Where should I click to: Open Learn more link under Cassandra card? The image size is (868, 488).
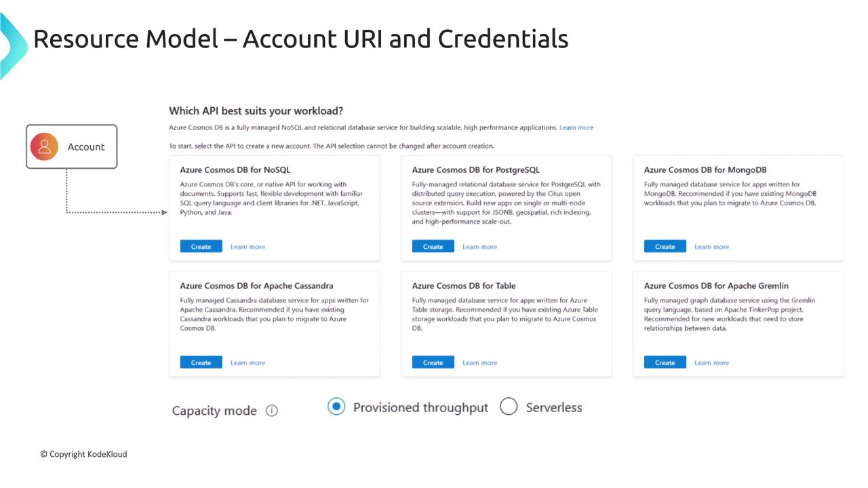coord(248,363)
